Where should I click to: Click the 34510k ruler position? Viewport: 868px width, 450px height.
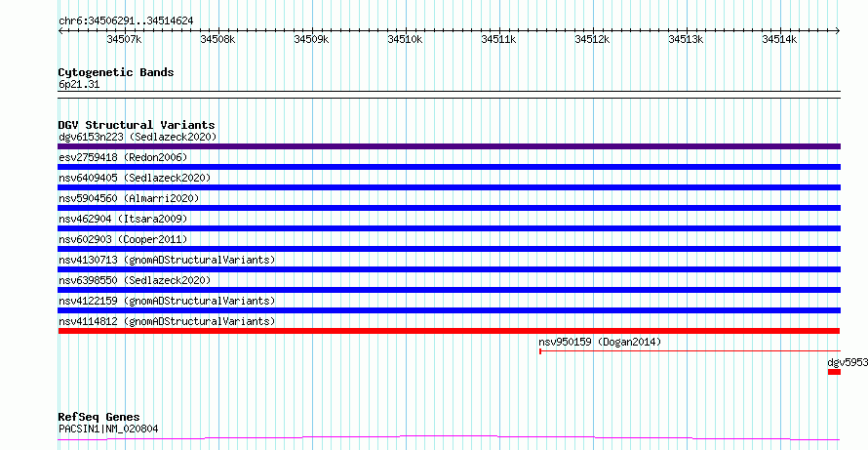click(x=405, y=39)
